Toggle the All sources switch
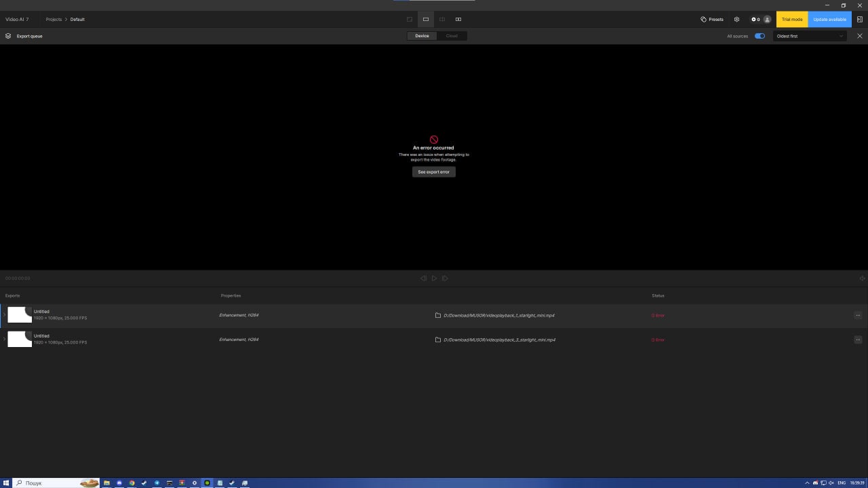868x488 pixels. (x=759, y=36)
